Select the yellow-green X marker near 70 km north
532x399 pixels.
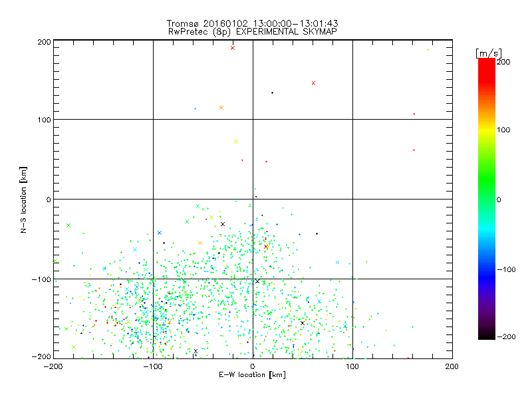pyautogui.click(x=236, y=142)
